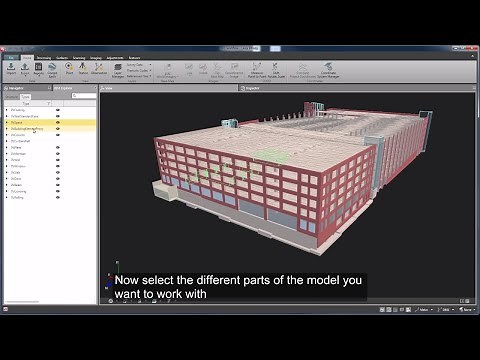Click the Type column filter icon
Viewport: 480px width, 360px height.
(49, 103)
